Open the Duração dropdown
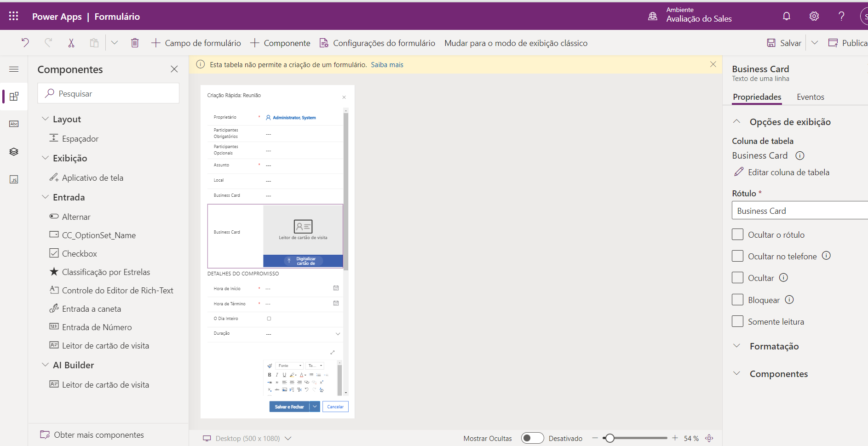Screen dimensions: 868x446 click(338, 334)
